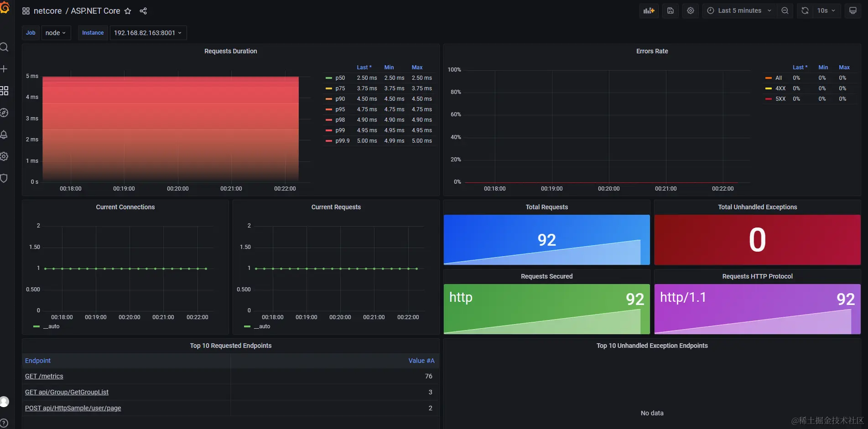The width and height of the screenshot is (868, 429).
Task: Open the netcore folder breadcrumb
Action: 47,11
